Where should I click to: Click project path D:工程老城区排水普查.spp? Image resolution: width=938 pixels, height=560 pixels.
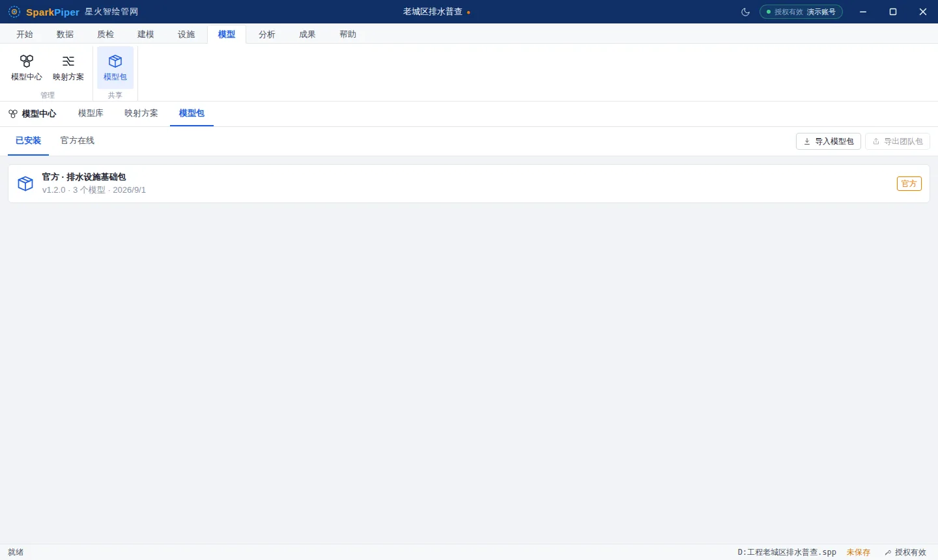[787, 552]
